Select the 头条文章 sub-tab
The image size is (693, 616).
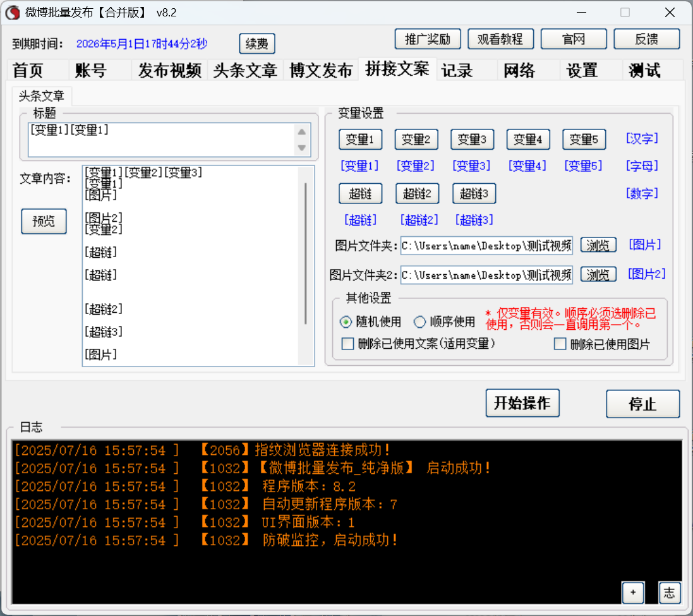point(42,96)
